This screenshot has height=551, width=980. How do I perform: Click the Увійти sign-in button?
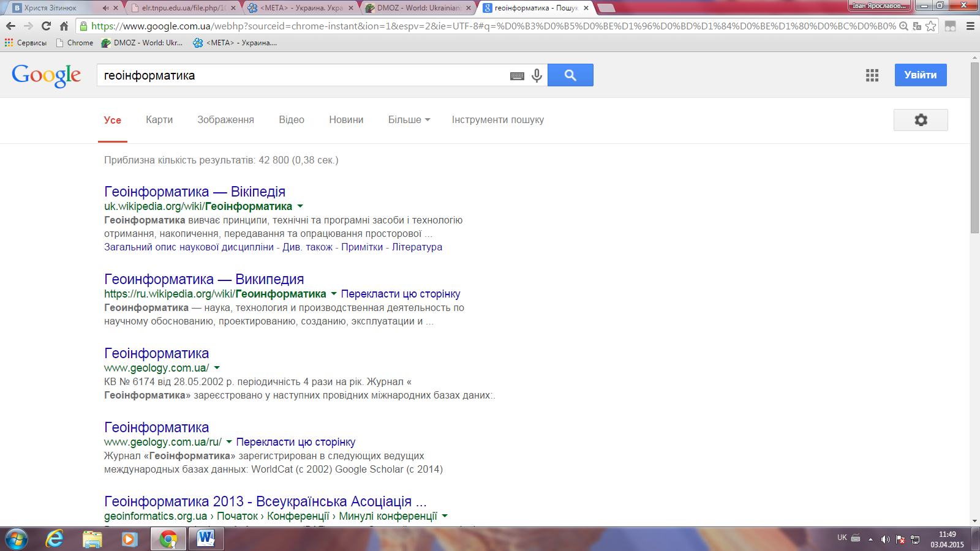tap(921, 75)
